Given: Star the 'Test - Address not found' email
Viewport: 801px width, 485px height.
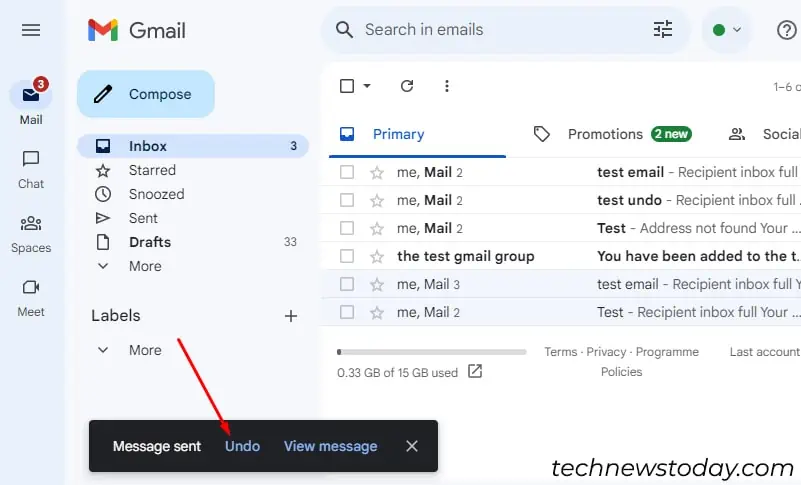Looking at the screenshot, I should click(377, 228).
